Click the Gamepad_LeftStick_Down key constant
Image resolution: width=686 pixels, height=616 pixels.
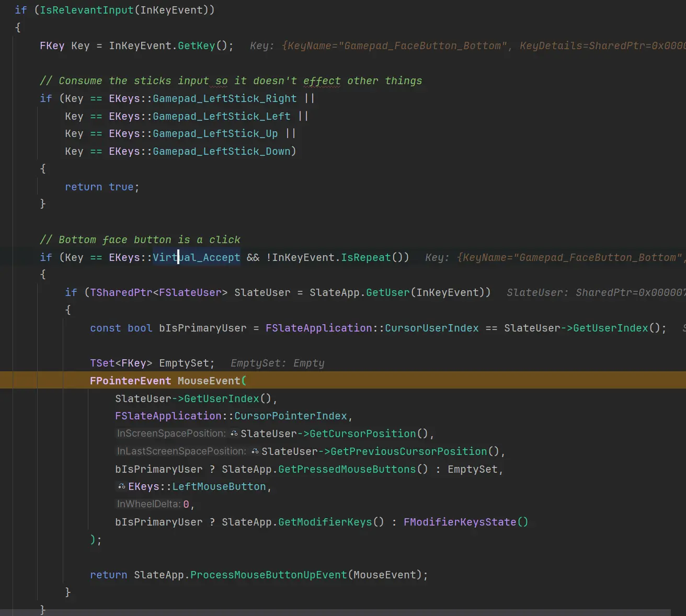click(221, 151)
